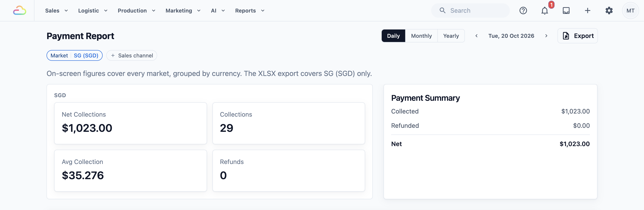
Task: Expand the Logistic menu
Action: click(93, 10)
